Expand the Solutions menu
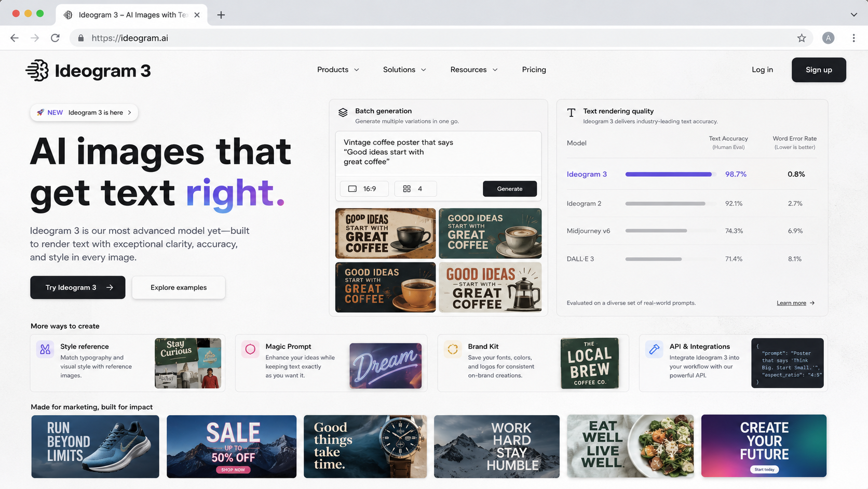The width and height of the screenshot is (868, 489). tap(404, 70)
